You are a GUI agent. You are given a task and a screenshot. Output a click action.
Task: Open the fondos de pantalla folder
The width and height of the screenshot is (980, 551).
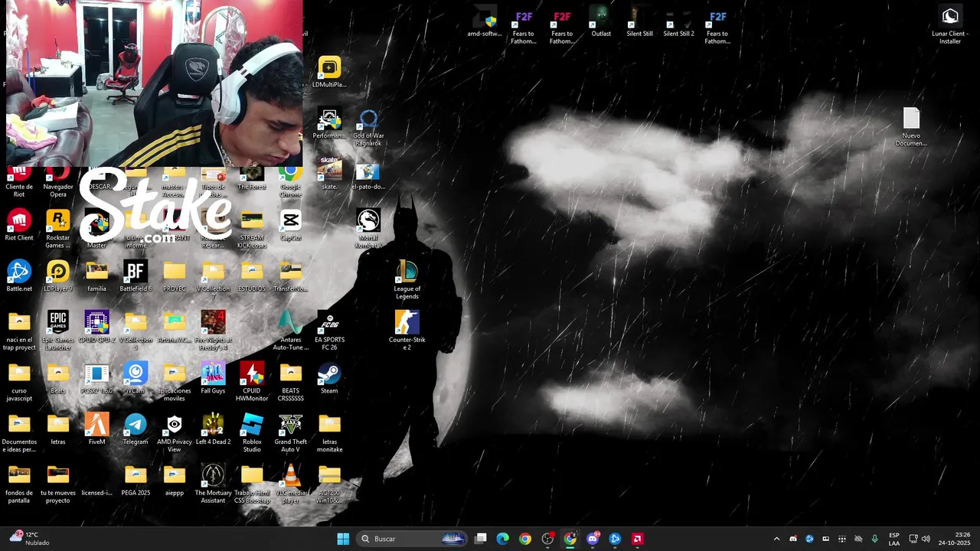point(19,484)
